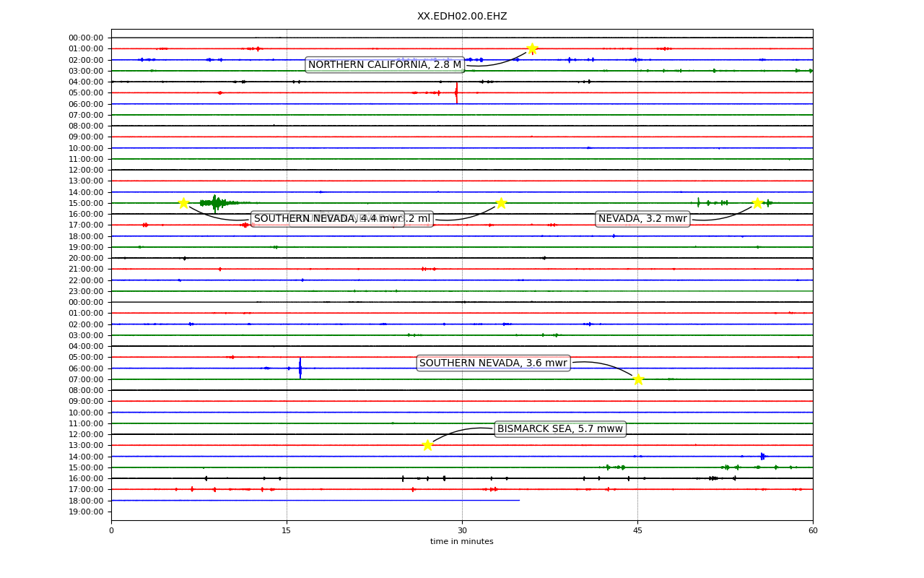Click the Nevada 3.2 mwr star marker
The height and width of the screenshot is (578, 924).
click(x=757, y=203)
